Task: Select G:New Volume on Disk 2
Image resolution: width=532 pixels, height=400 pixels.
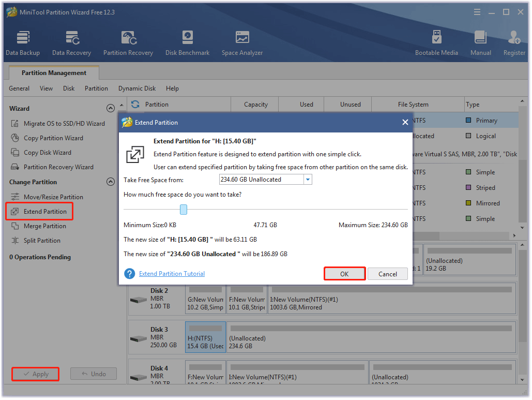Action: pyautogui.click(x=206, y=299)
